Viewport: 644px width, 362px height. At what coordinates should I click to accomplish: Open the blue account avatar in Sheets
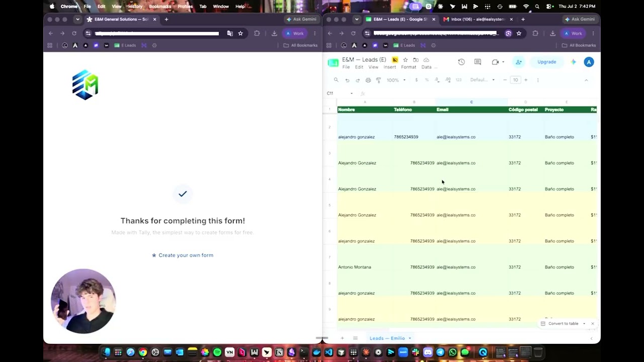coord(589,62)
